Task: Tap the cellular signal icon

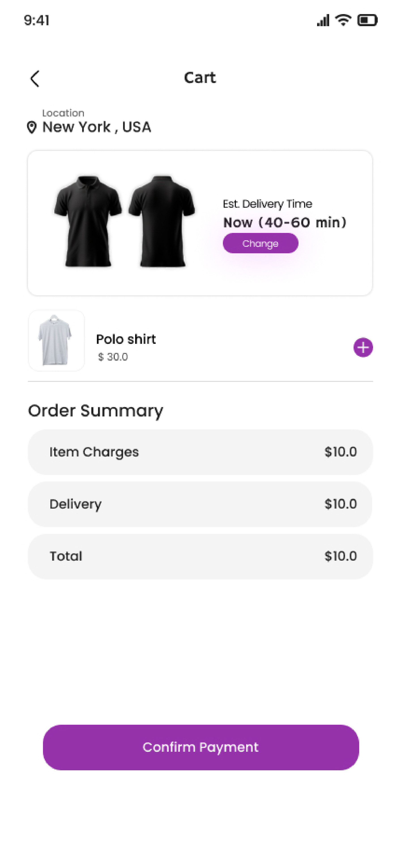Action: [323, 20]
